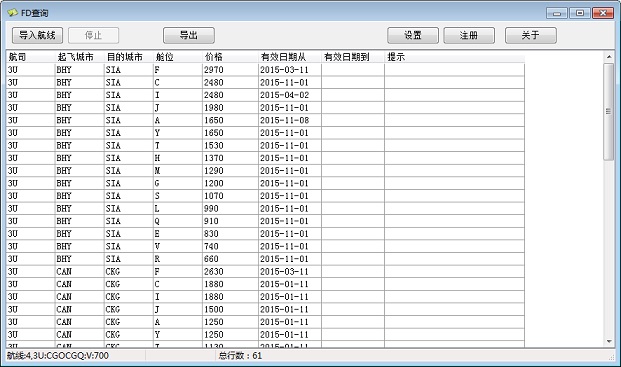621x367 pixels.
Task: Select price cell 660
Action: pos(230,259)
